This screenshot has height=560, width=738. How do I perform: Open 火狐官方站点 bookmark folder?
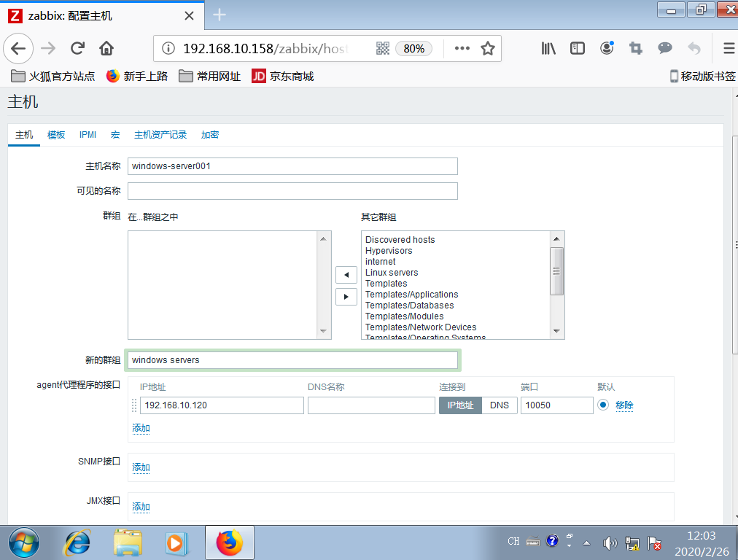tap(53, 77)
